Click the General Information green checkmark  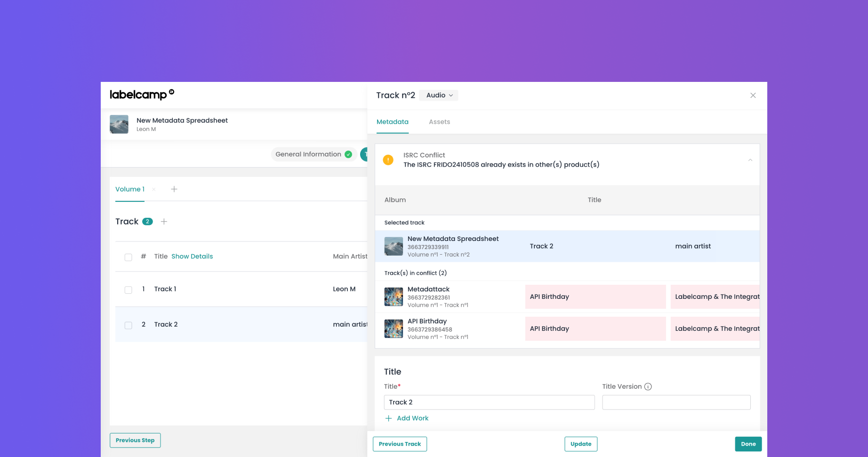tap(348, 154)
